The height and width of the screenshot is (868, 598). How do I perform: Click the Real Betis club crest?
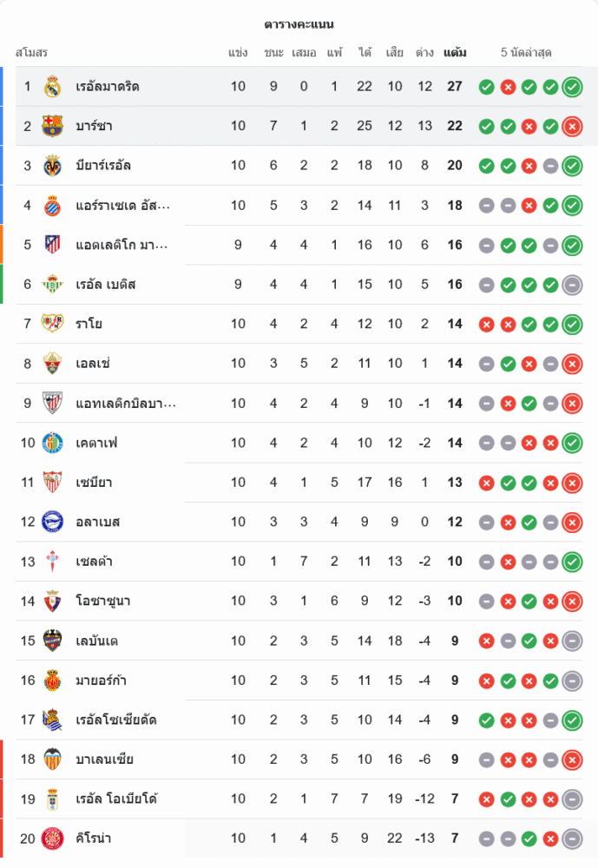[52, 285]
